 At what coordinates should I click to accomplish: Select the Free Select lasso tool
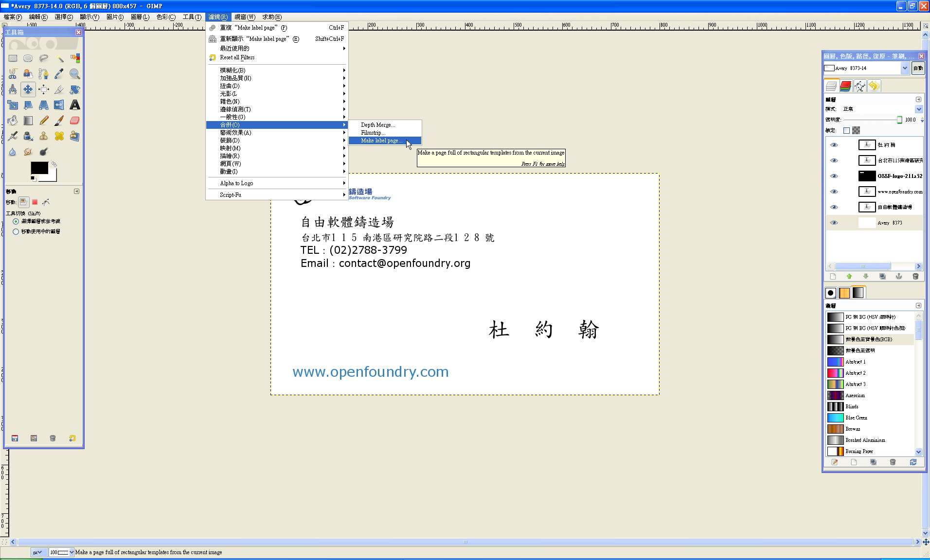click(x=44, y=58)
